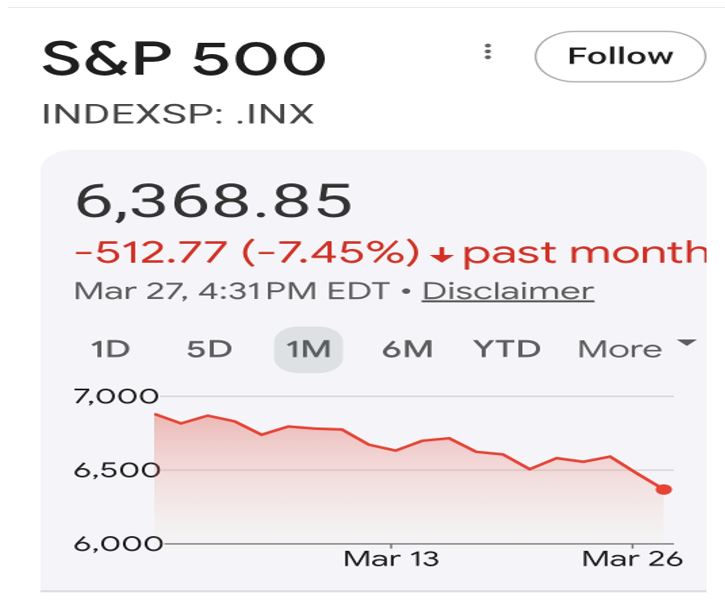Click the red endpoint dot on chart

tap(663, 489)
